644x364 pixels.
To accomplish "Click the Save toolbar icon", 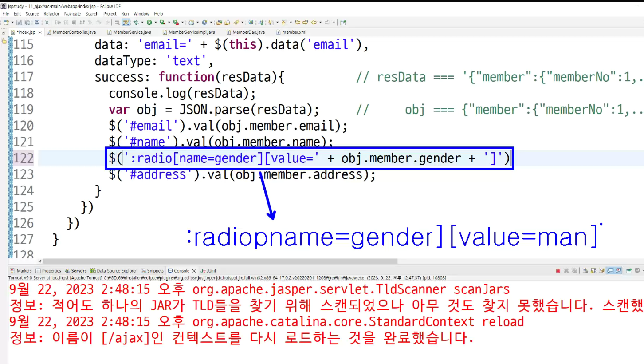I will (x=19, y=22).
